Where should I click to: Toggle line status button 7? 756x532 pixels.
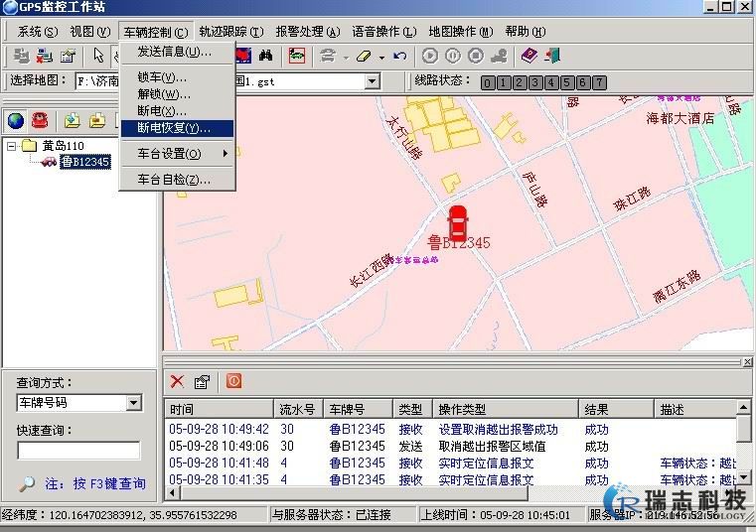(x=598, y=82)
